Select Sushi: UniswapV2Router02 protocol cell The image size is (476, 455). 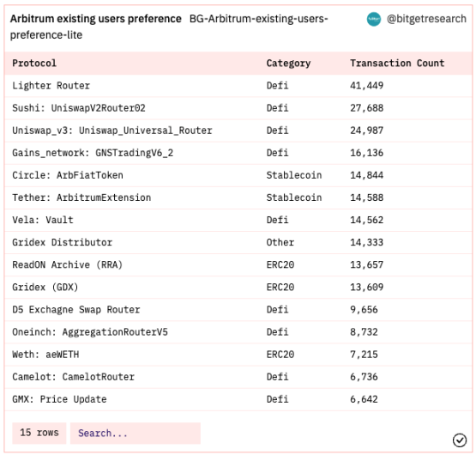coord(79,108)
